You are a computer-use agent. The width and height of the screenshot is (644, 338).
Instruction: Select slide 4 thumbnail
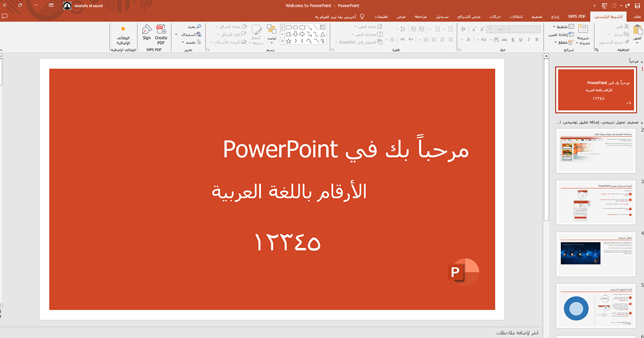click(x=596, y=254)
